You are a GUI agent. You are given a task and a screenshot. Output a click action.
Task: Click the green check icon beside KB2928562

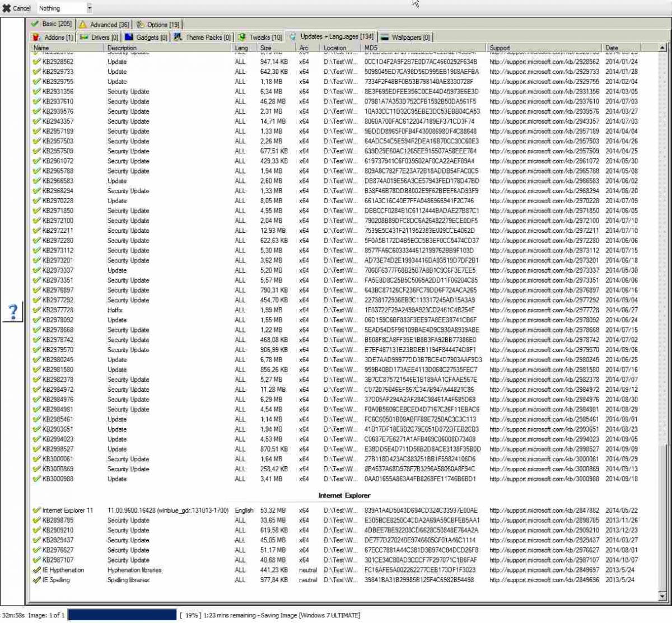click(x=37, y=62)
